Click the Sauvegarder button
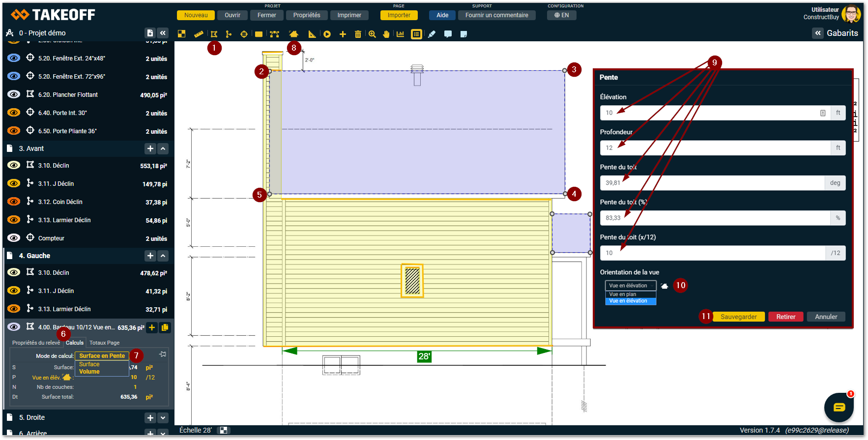The image size is (868, 440). 738,317
